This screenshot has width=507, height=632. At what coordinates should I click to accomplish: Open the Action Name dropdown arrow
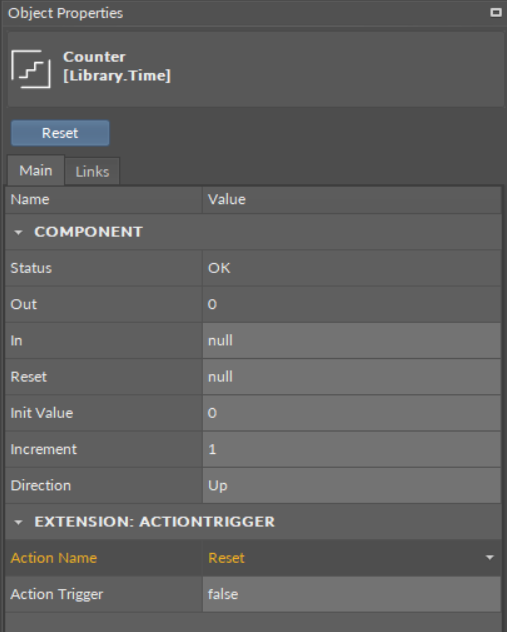490,558
